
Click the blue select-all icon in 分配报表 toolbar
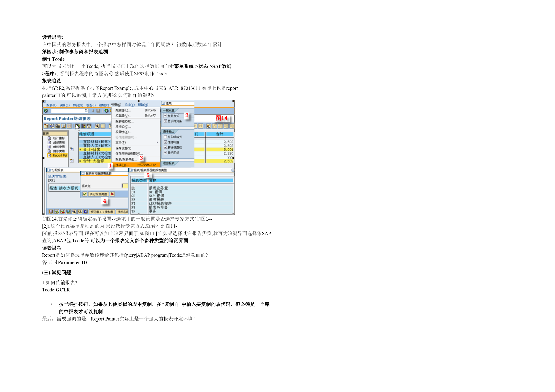68,212
